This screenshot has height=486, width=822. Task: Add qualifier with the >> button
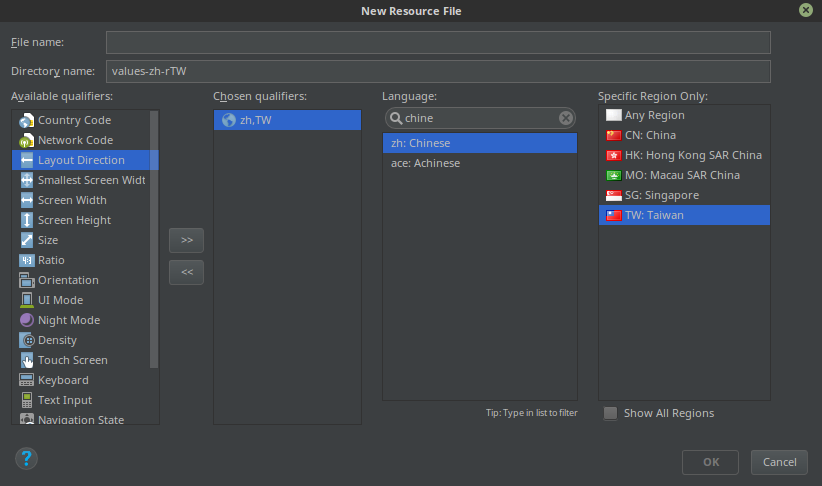pyautogui.click(x=186, y=240)
